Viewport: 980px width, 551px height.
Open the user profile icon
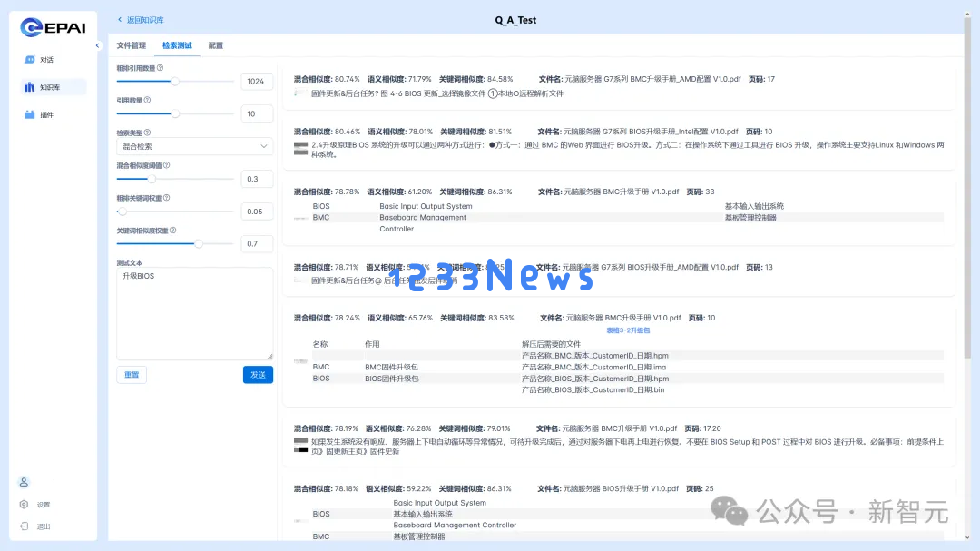click(x=24, y=482)
